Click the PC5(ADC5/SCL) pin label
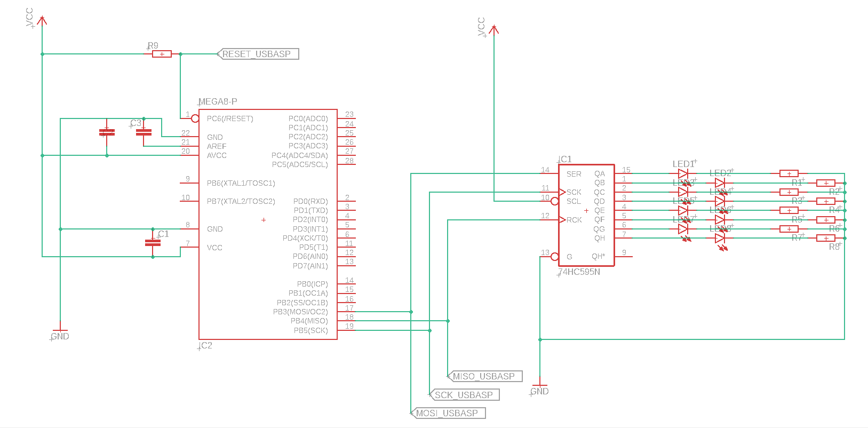868x428 pixels. 300,164
